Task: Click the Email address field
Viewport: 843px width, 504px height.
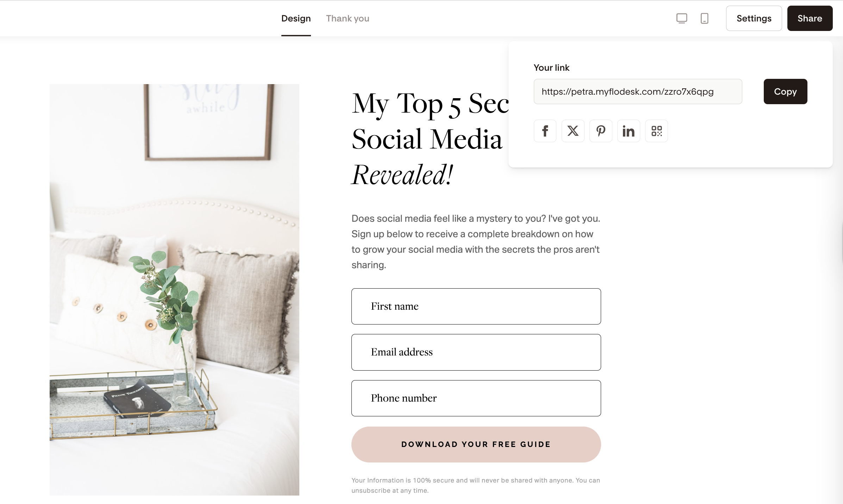Action: point(476,352)
